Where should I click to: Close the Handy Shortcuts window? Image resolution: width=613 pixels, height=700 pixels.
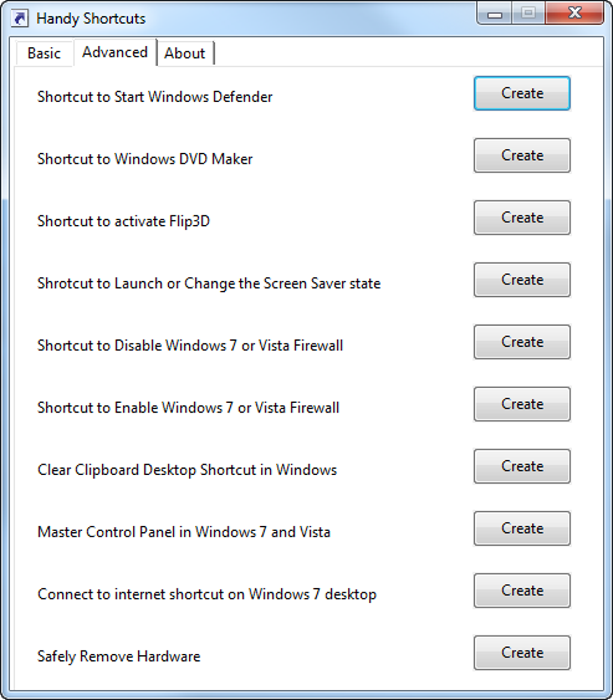(575, 13)
